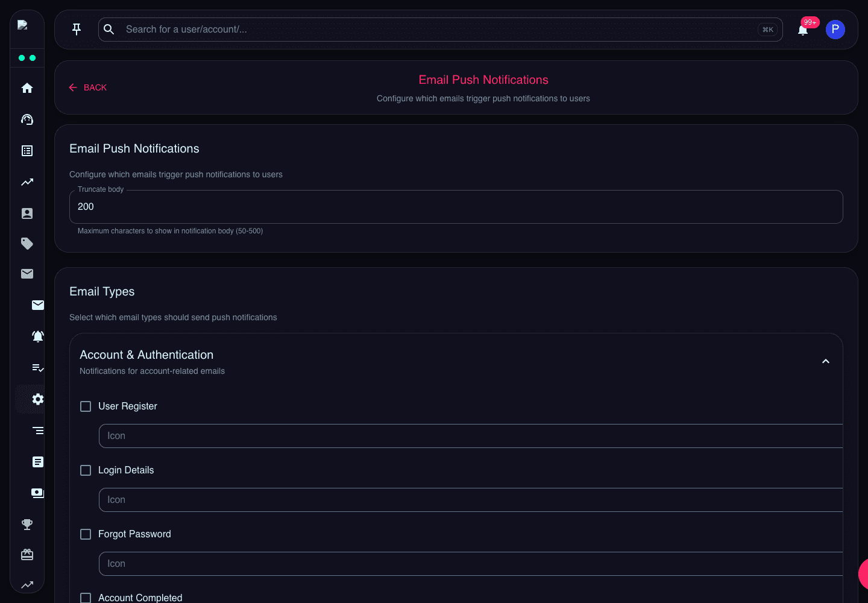Open the document page sidebar icon

[x=38, y=462]
